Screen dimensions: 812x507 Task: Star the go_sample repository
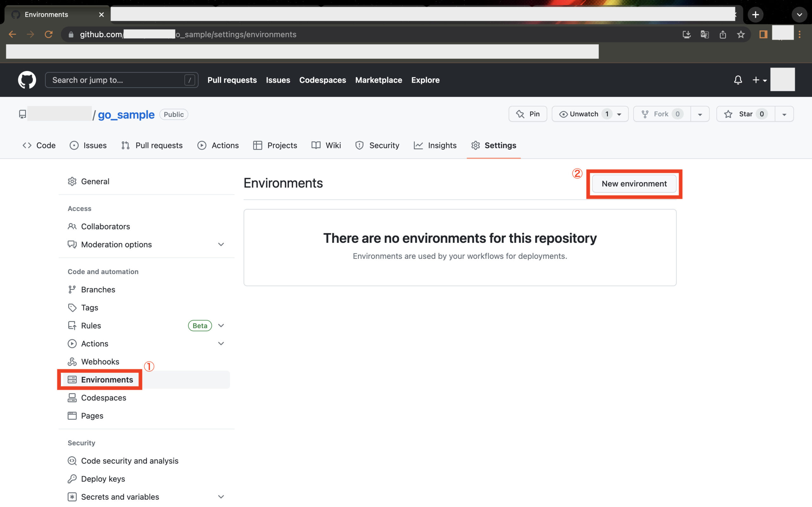(746, 114)
